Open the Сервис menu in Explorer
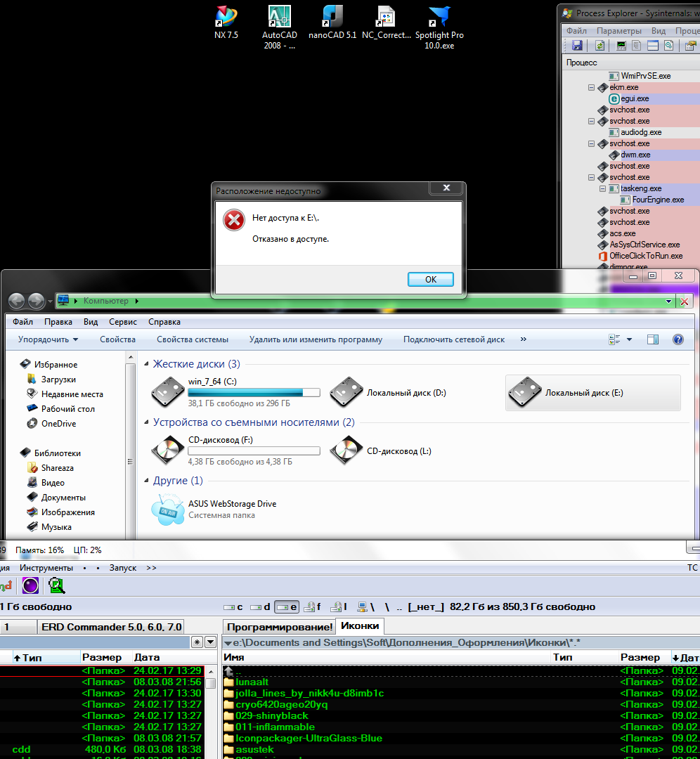Screen dimensions: 700x759 tap(123, 322)
